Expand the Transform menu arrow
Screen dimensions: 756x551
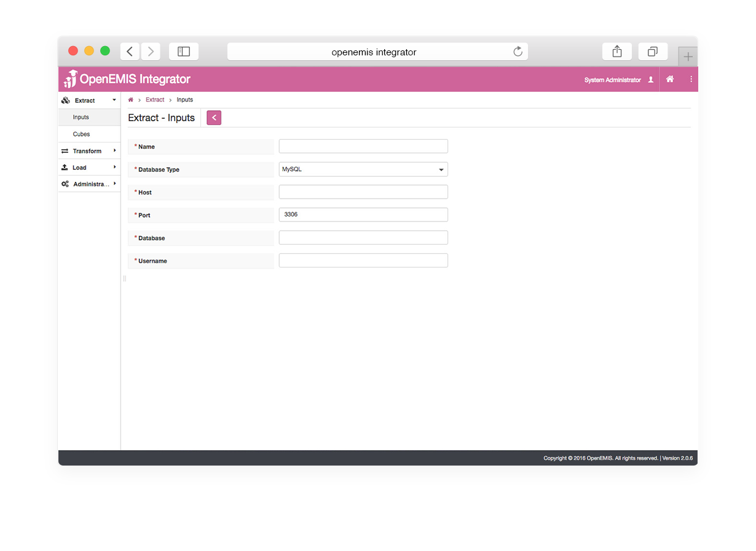pos(114,151)
